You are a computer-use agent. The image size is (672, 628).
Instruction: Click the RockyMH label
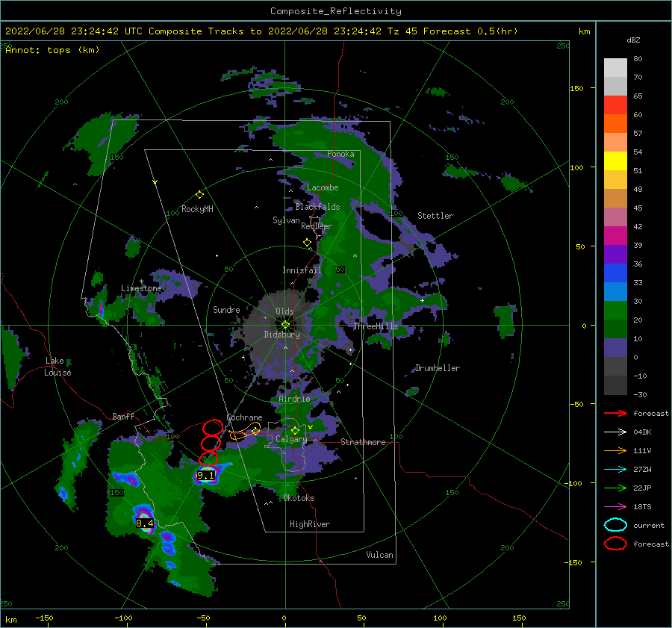197,209
